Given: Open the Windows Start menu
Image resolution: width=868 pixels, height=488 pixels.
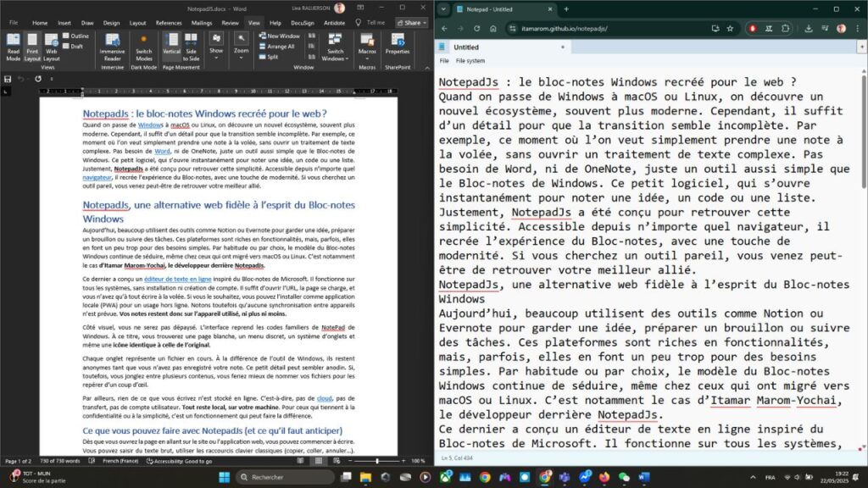Looking at the screenshot, I should (x=224, y=477).
